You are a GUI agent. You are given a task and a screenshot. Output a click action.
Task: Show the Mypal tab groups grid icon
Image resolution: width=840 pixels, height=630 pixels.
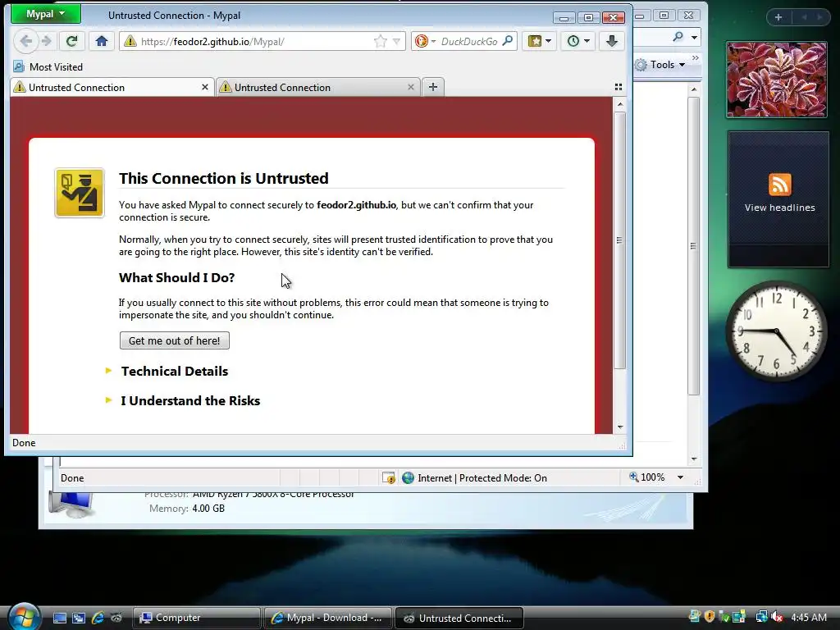pos(619,87)
